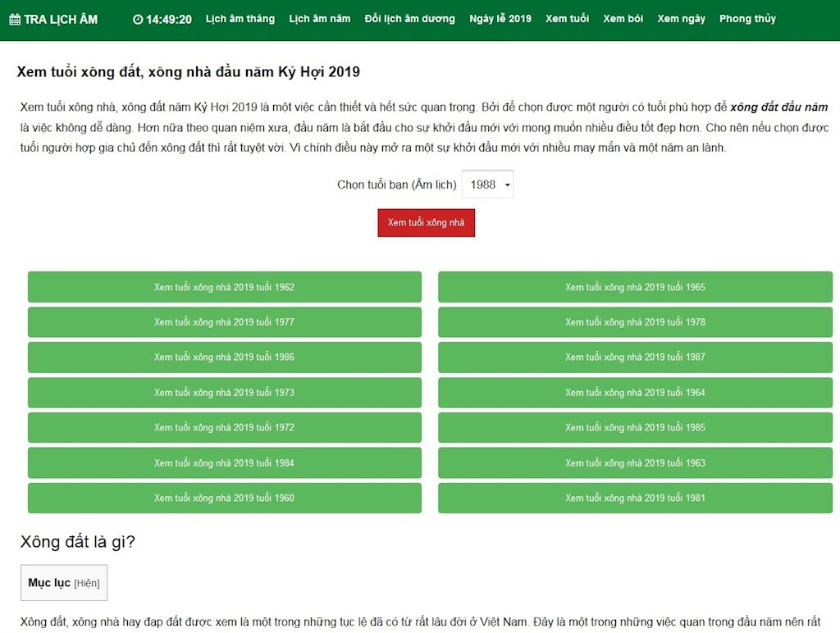Click the calendar icon in TRA LỊCH ÂM logo
Viewport: 840px width, 633px height.
pos(14,18)
